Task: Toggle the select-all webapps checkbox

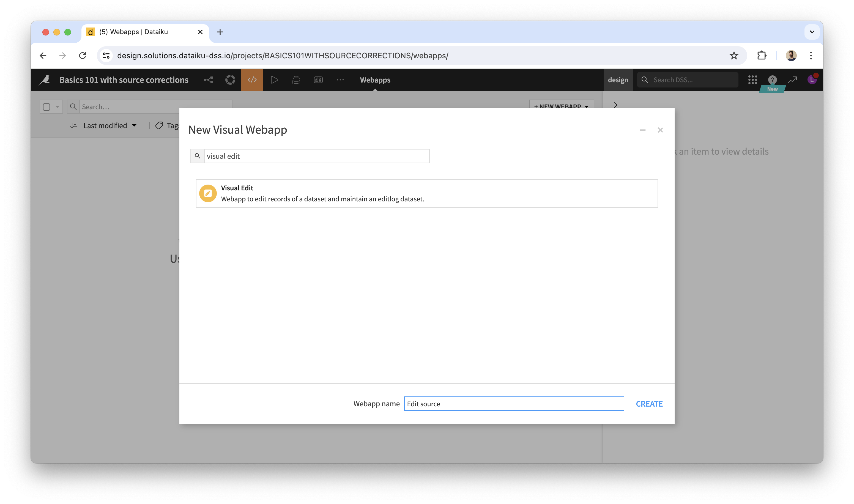Action: pyautogui.click(x=47, y=107)
